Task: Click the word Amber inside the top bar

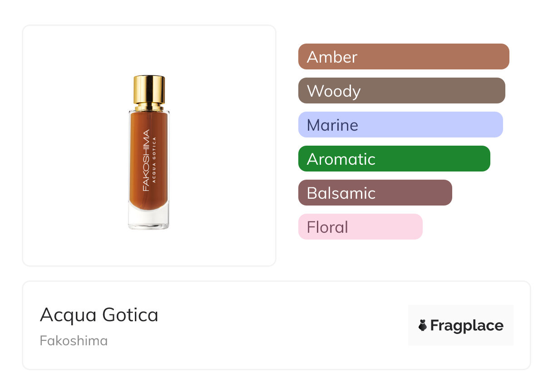Action: (x=332, y=57)
